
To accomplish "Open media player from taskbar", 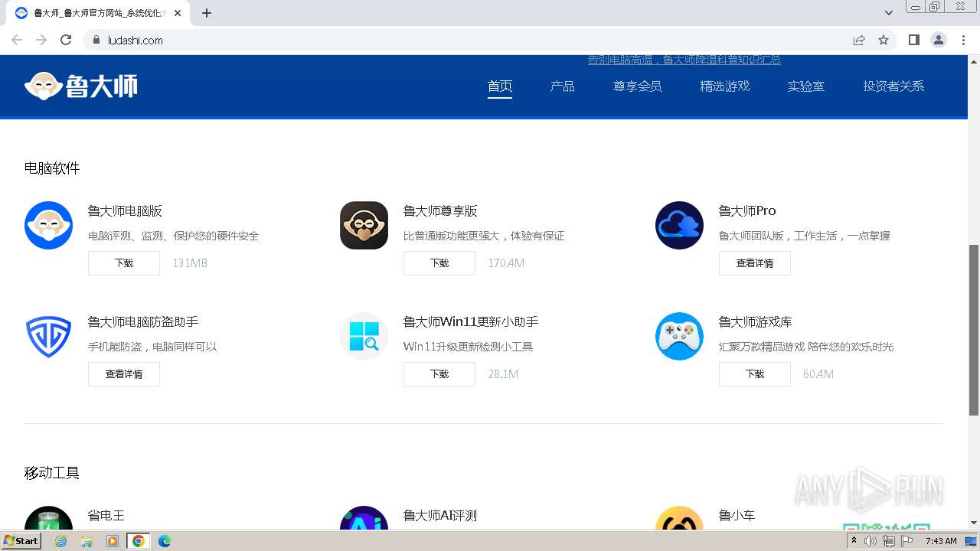I will click(x=113, y=541).
